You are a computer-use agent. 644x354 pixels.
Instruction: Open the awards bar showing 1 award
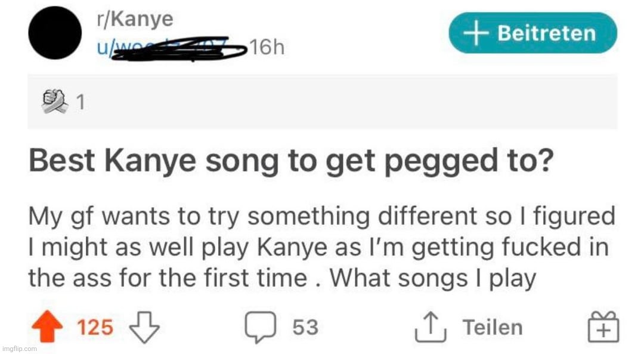coord(323,101)
